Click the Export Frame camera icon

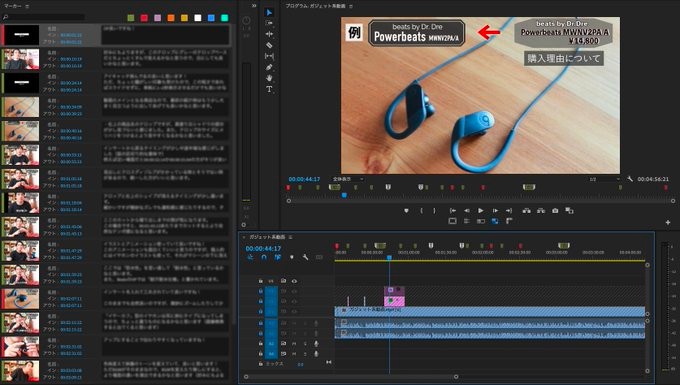click(x=555, y=210)
